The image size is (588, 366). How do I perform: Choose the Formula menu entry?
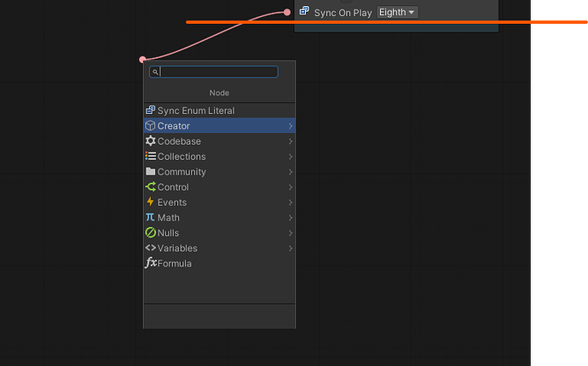click(175, 264)
